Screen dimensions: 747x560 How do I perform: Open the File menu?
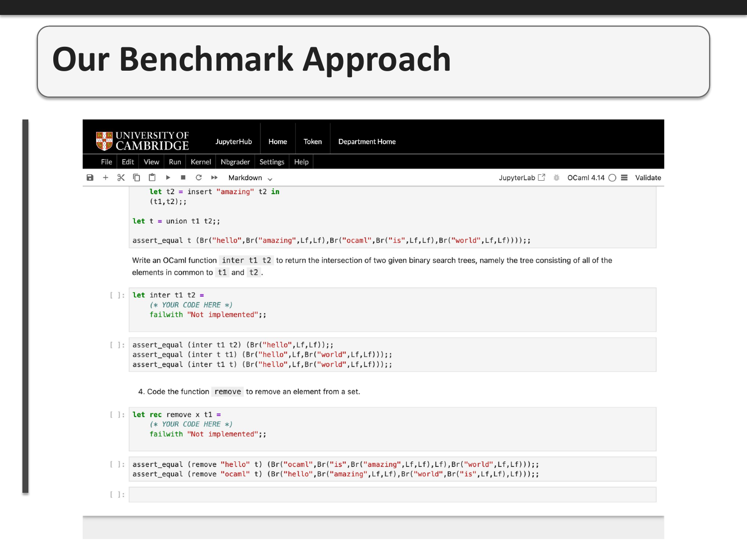point(107,162)
